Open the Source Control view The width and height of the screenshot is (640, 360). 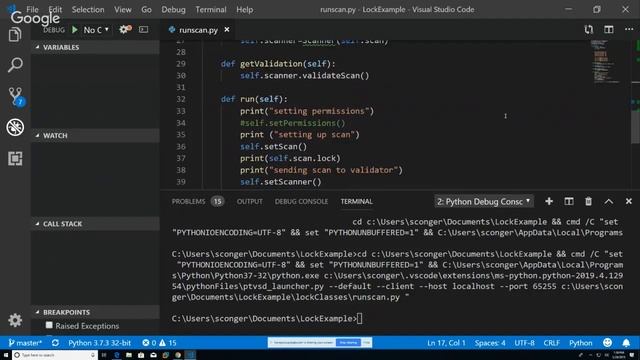(16, 97)
